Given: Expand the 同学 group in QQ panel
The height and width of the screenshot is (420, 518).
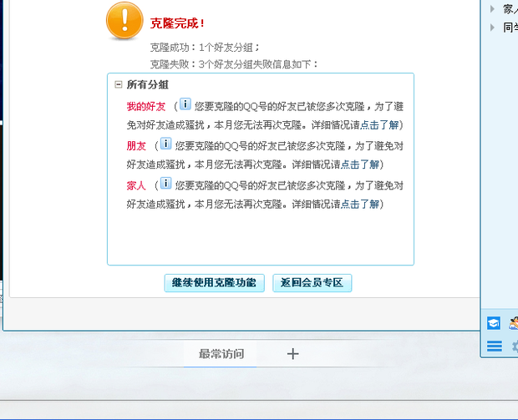Looking at the screenshot, I should (x=492, y=28).
